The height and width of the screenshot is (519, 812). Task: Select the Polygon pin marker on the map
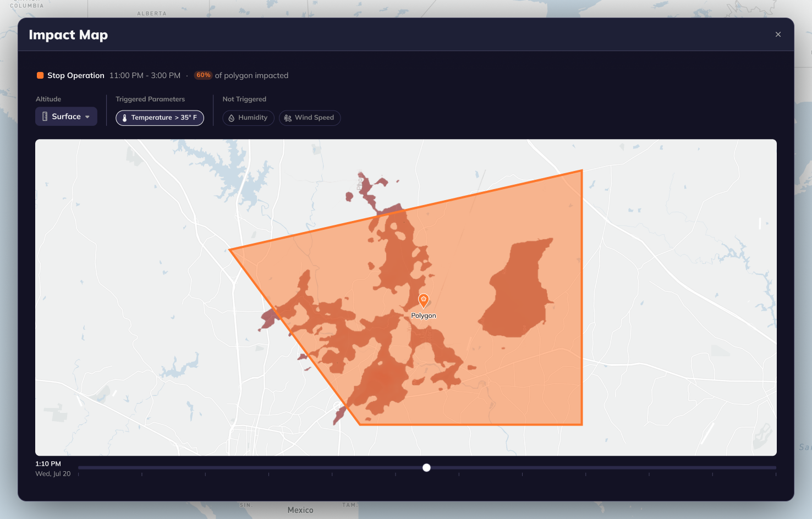click(x=424, y=301)
